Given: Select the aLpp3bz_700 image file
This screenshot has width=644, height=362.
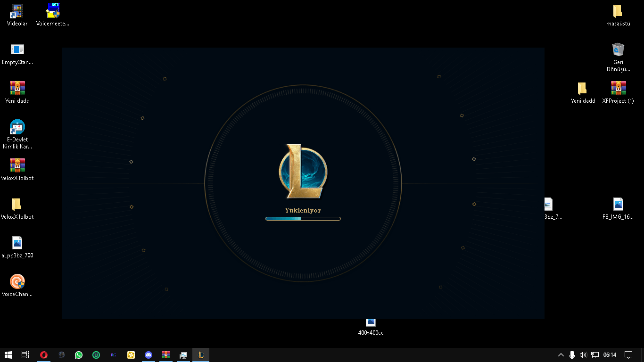Looking at the screenshot, I should click(17, 247).
